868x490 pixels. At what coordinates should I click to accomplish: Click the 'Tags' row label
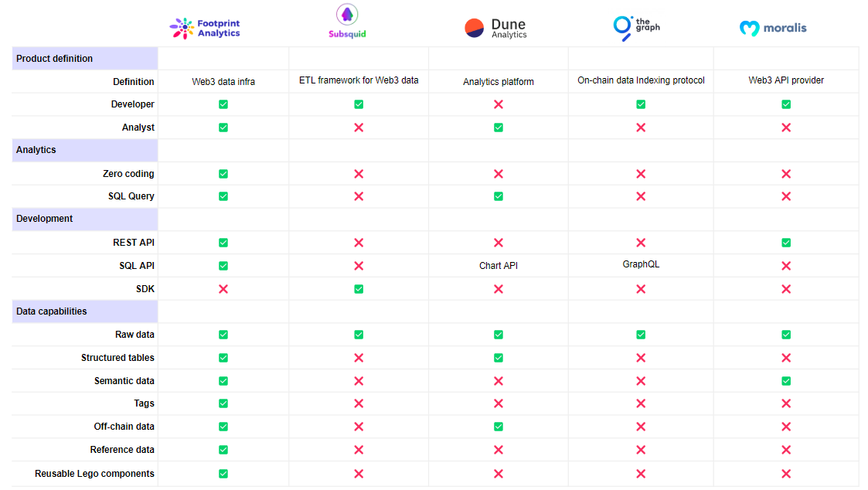click(x=144, y=403)
